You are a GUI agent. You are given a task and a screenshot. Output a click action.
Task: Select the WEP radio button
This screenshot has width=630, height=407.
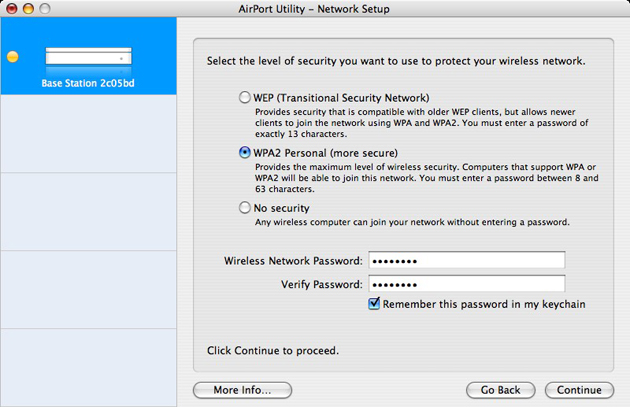click(x=245, y=98)
